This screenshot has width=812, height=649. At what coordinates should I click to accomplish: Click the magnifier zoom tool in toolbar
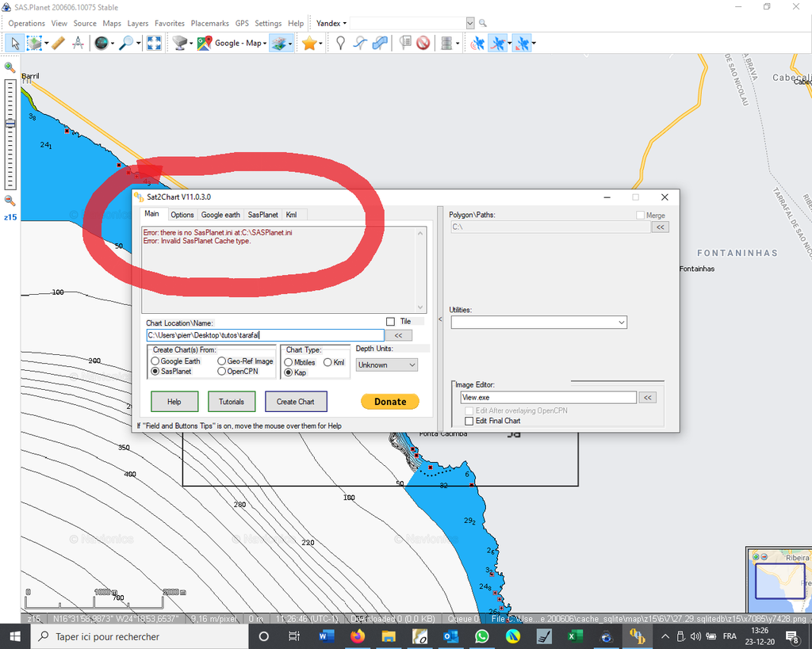(126, 44)
